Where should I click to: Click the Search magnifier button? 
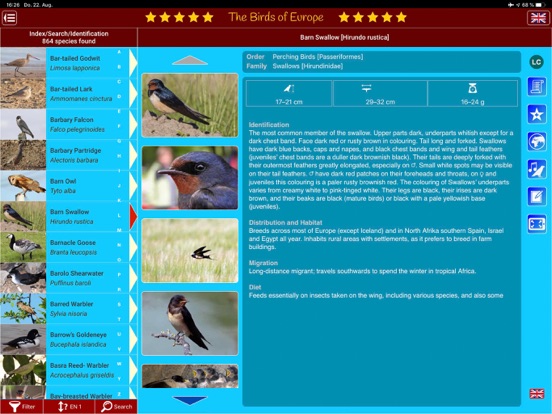click(x=116, y=407)
